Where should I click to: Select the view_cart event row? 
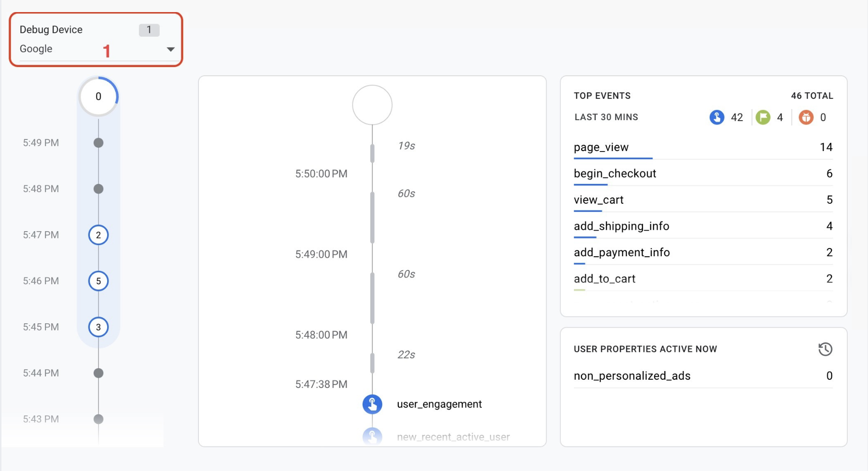click(x=599, y=200)
